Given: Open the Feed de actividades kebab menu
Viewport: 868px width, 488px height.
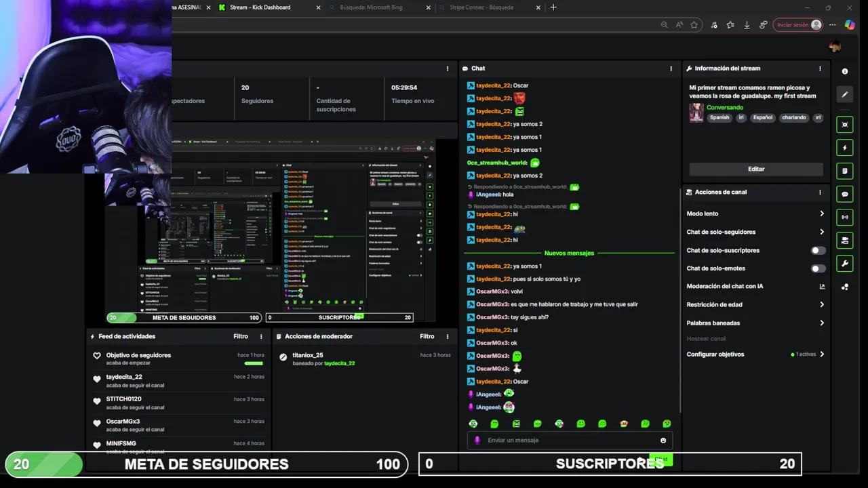Looking at the screenshot, I should click(x=261, y=337).
